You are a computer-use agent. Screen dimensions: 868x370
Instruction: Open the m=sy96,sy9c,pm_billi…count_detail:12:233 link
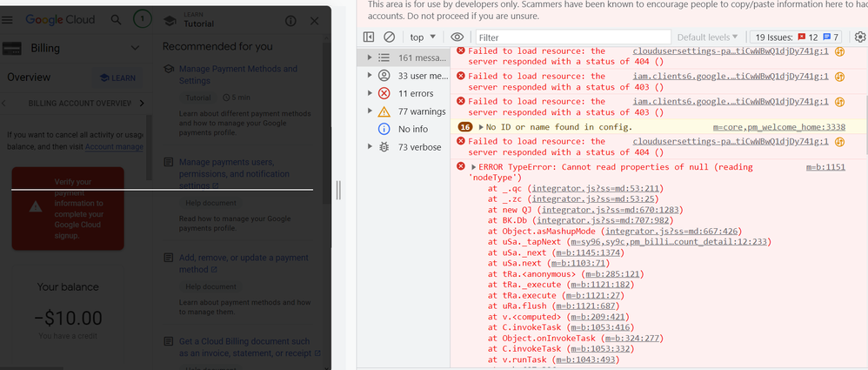tap(670, 242)
